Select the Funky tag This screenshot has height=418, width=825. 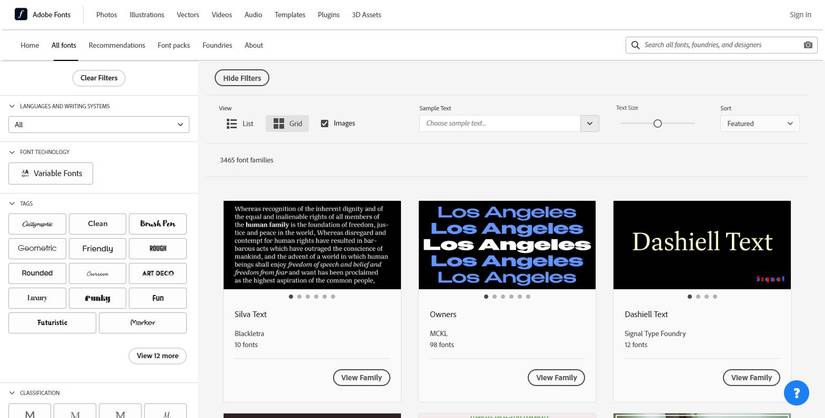point(97,298)
